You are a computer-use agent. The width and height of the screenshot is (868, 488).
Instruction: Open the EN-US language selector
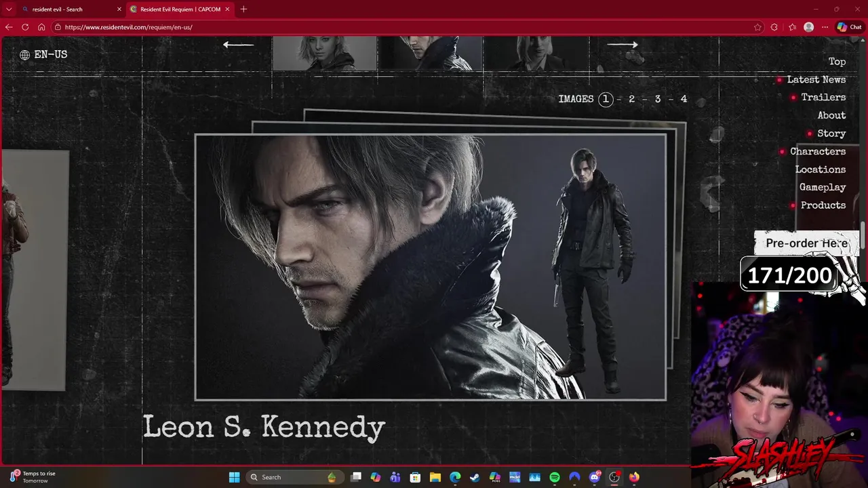[43, 55]
